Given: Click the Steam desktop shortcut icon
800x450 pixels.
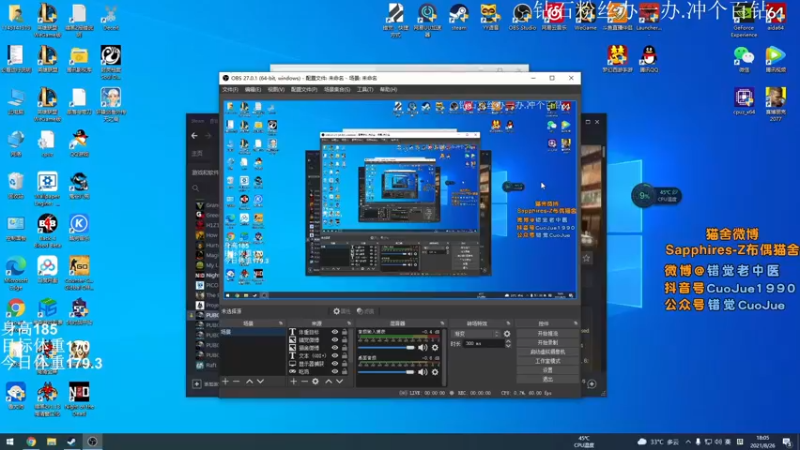Looking at the screenshot, I should coord(458,17).
